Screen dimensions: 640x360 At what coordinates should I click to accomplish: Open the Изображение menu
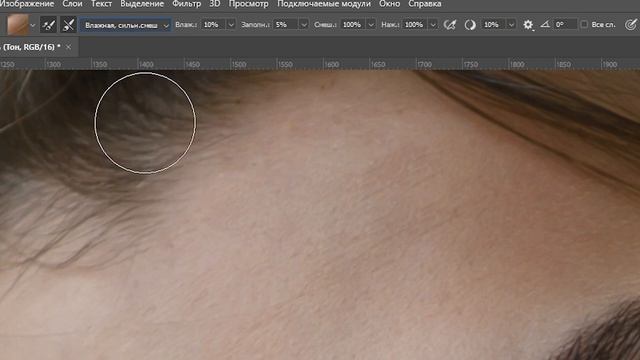[27, 4]
